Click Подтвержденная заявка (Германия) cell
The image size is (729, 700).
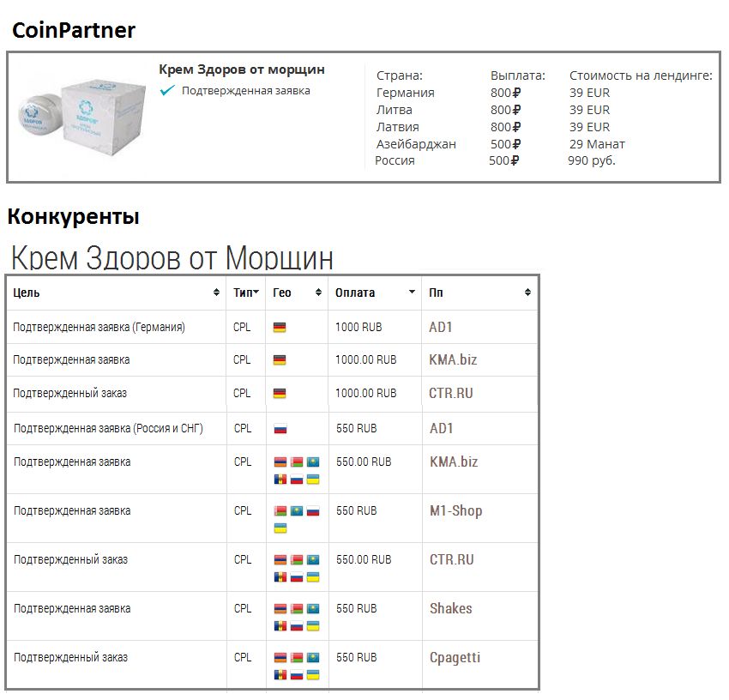pos(99,327)
